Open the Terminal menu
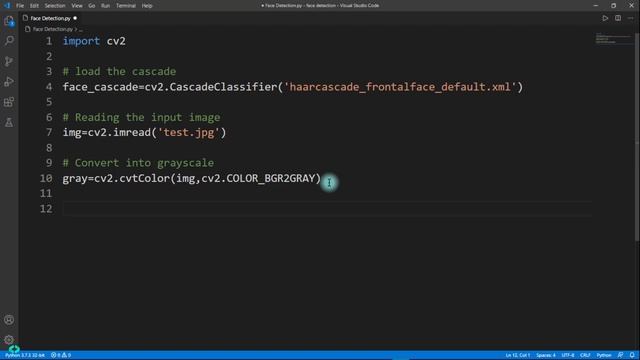 click(126, 6)
